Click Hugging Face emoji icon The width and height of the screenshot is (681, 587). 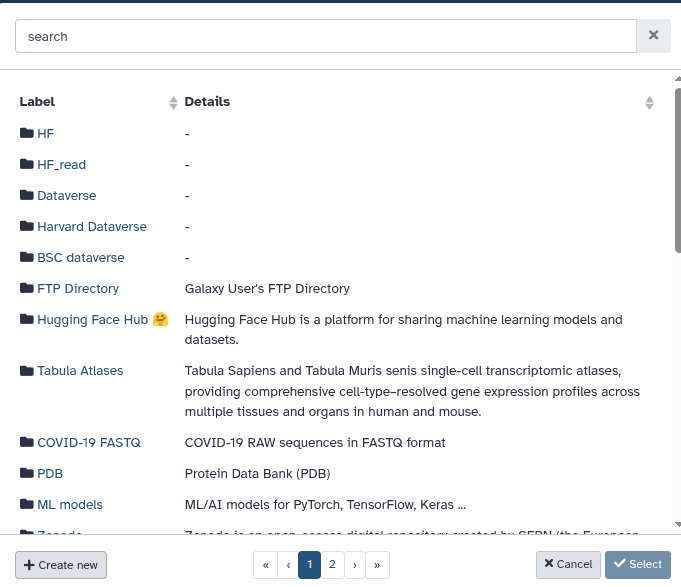coord(160,320)
